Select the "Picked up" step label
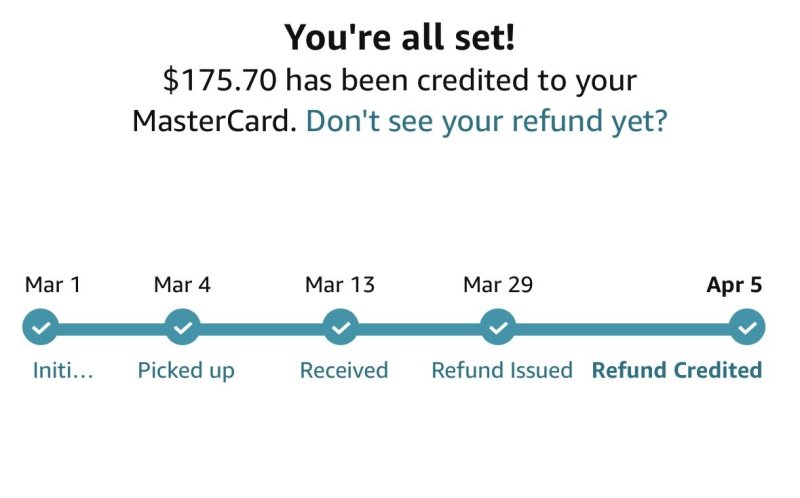Screen dimensions: 800x498 point(186,371)
